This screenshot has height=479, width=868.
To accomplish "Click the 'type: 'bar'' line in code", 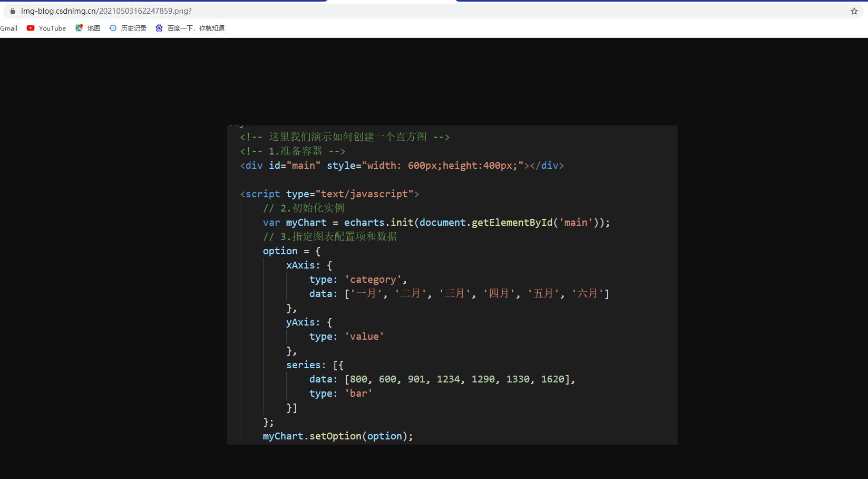I will 340,394.
